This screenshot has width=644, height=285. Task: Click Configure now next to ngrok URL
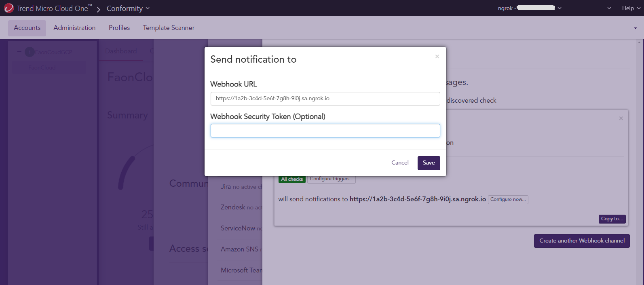click(x=508, y=199)
